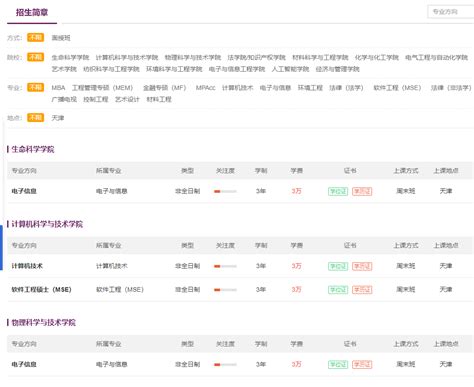The width and height of the screenshot is (474, 387).
Task: Open the 招生简章 tab
Action: tap(32, 13)
